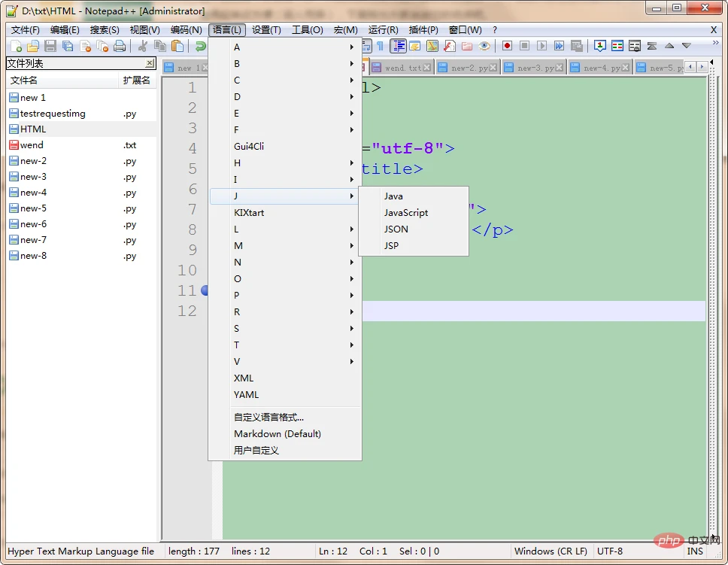The image size is (728, 565).
Task: Click the Save All toolbar icon
Action: 68,46
